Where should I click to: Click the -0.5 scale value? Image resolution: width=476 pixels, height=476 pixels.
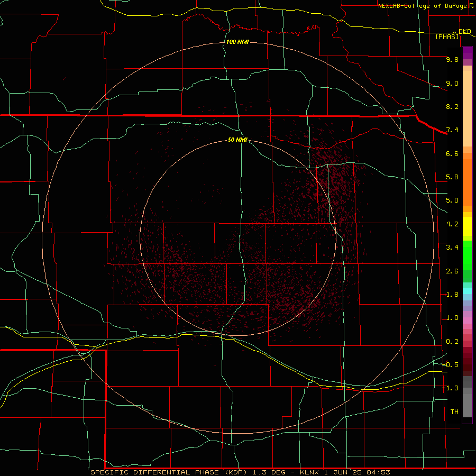(x=450, y=365)
